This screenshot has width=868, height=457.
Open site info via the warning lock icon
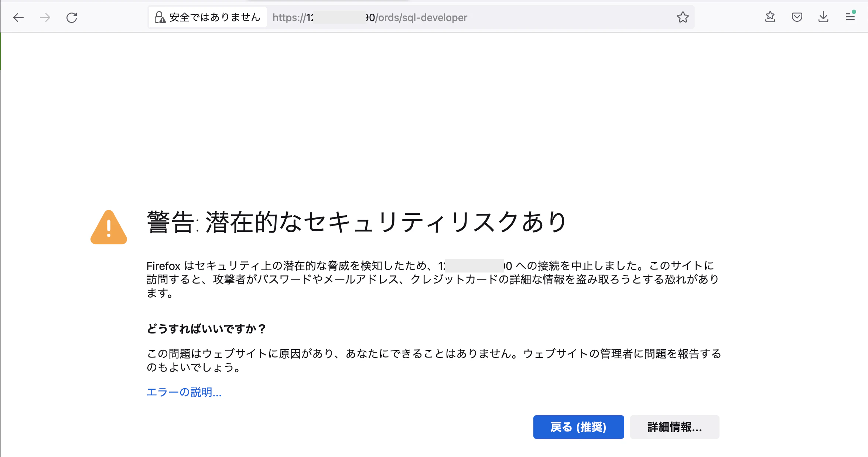point(160,17)
